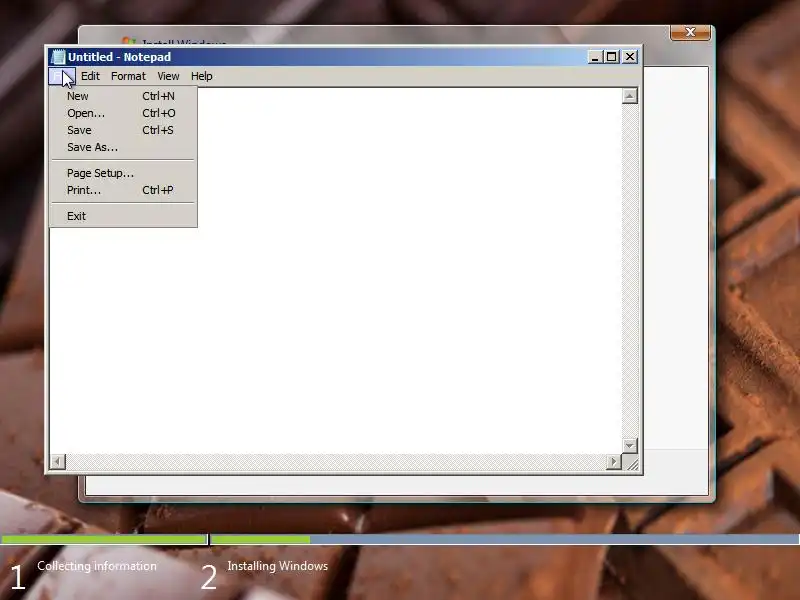Minimize the Notepad window
Screen dimensions: 800x600
(x=595, y=57)
